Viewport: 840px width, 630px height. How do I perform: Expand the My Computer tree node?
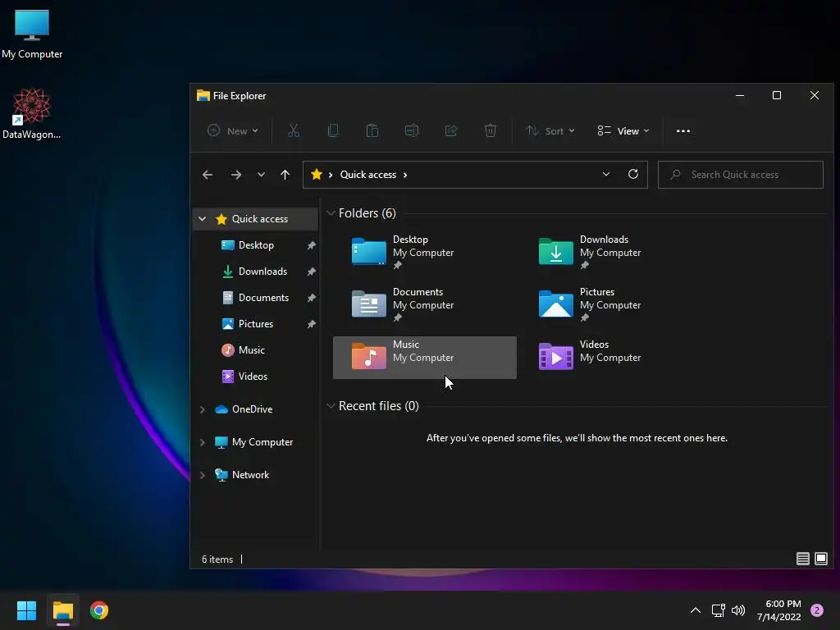[x=202, y=442]
